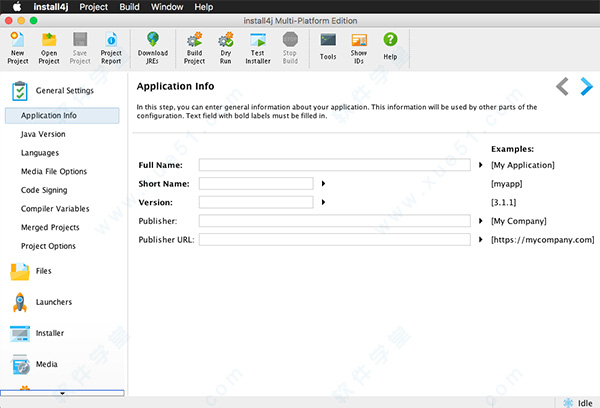Screen dimensions: 600x408
Task: Click the [My Company] example text
Action: [519, 221]
